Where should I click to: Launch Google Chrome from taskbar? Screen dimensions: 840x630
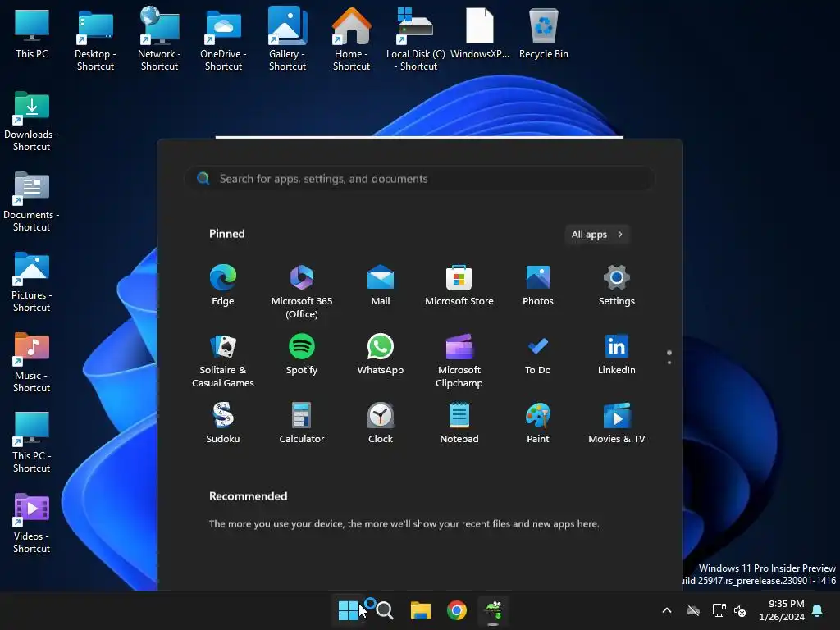457,610
